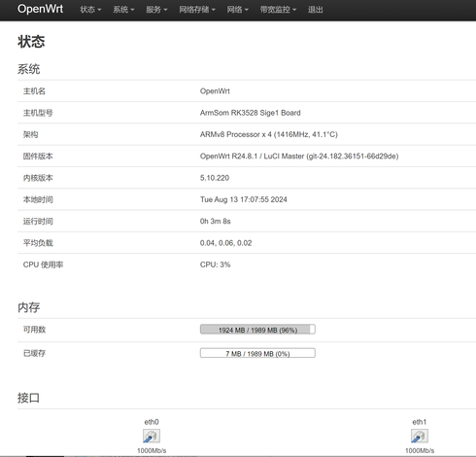Viewport: 476px width, 457px height.
Task: Click the eth0 network port icon
Action: (152, 436)
